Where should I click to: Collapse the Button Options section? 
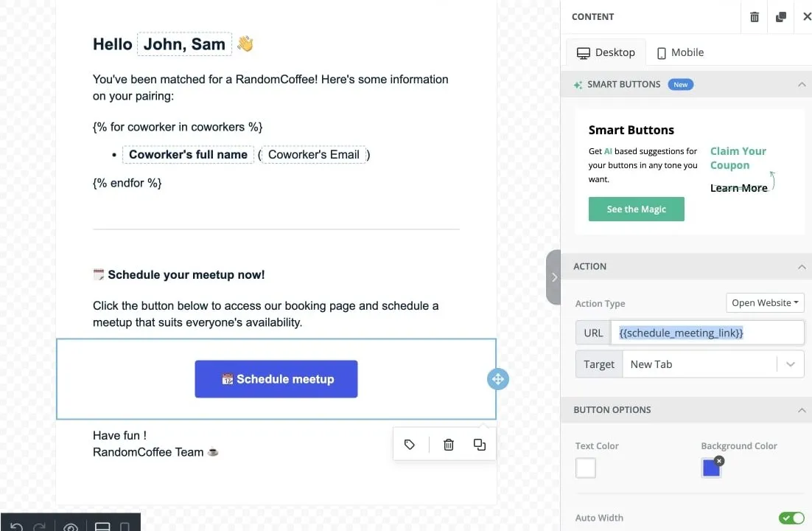802,410
